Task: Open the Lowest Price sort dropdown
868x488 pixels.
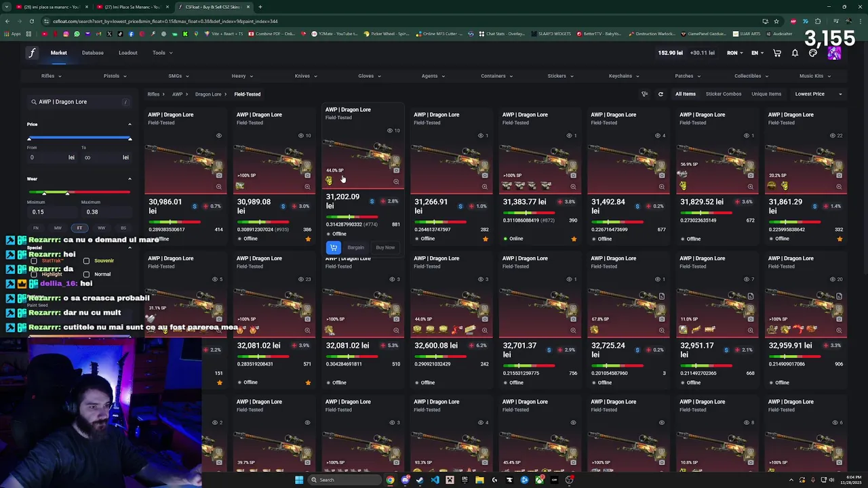Action: click(x=818, y=94)
